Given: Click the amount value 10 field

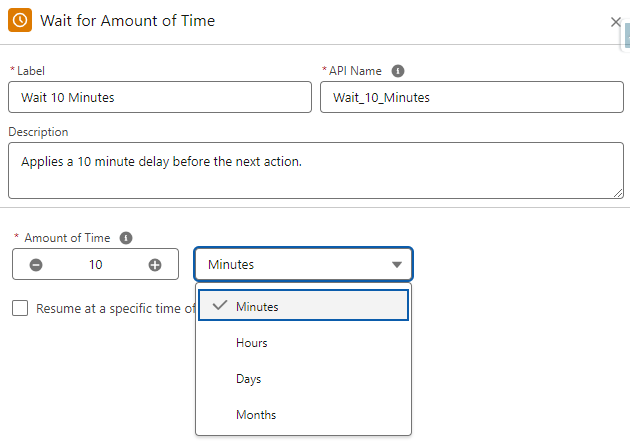Looking at the screenshot, I should tap(96, 265).
